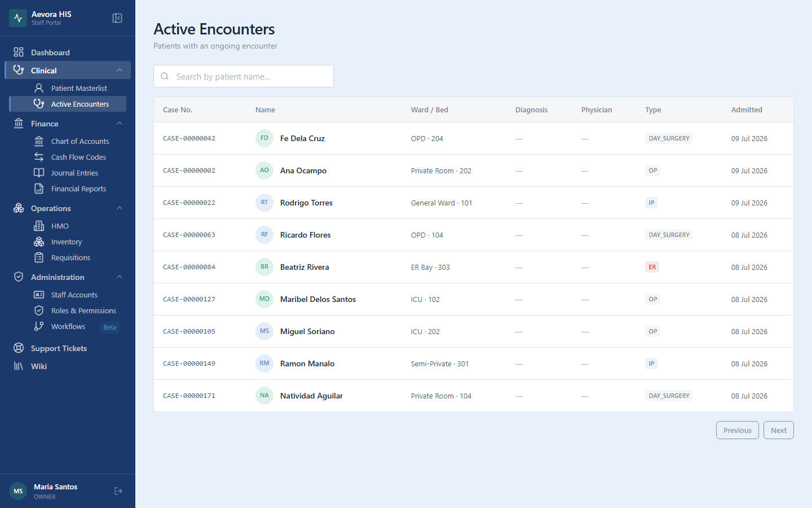Click the Active Encounters stethoscope icon

[x=39, y=104]
